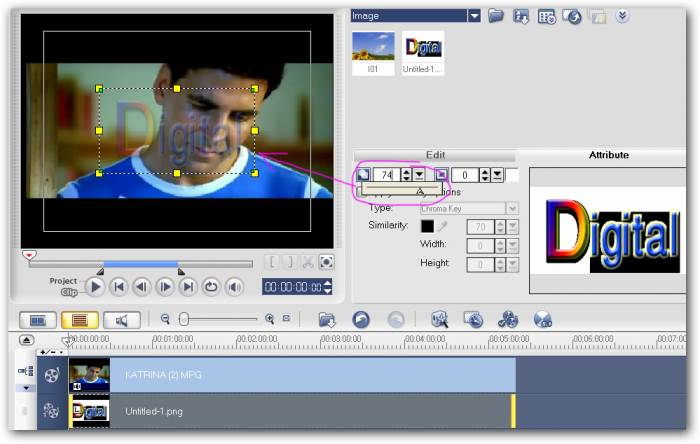Select the Untitled-1.png overlay clip
Viewport: 700px width, 444px height.
coord(292,411)
